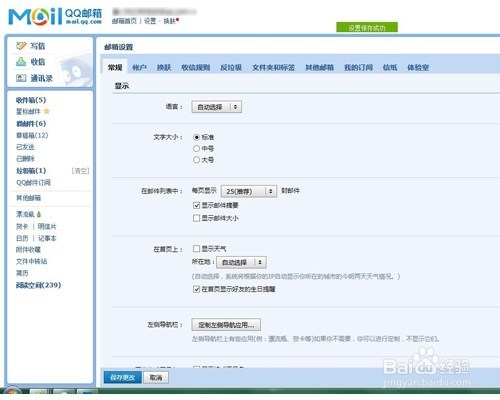Viewport: 500px width, 400px height.
Task: Switch to the 换肤 settings tab
Action: coord(164,68)
